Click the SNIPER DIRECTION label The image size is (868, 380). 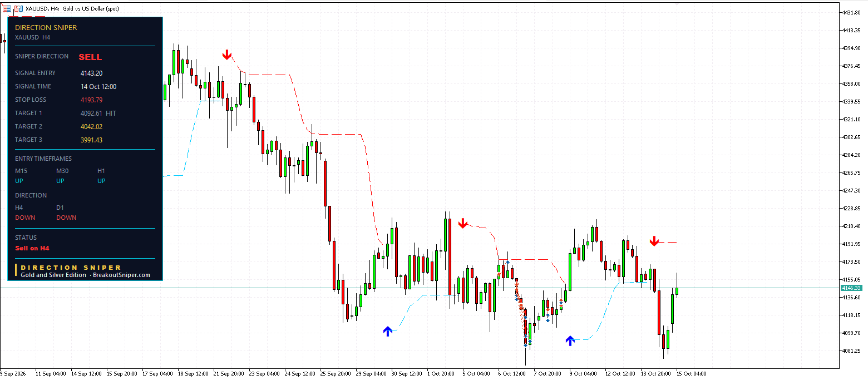point(42,56)
